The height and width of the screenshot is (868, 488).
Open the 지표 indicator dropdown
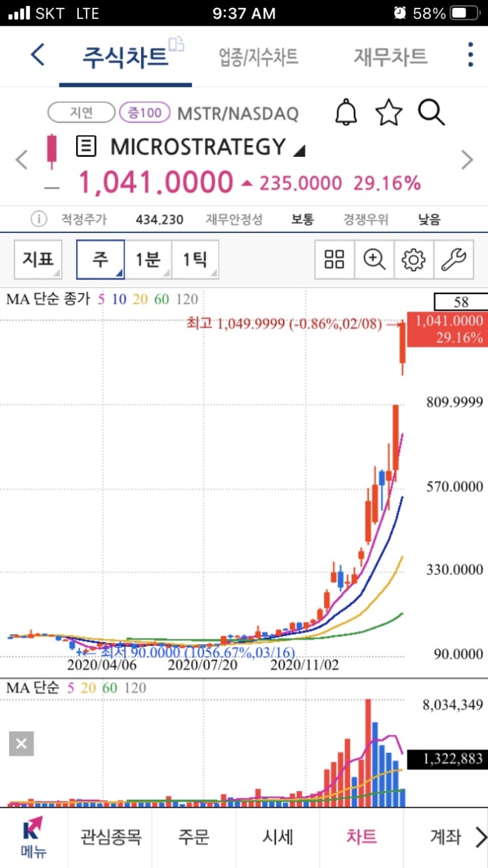[38, 260]
